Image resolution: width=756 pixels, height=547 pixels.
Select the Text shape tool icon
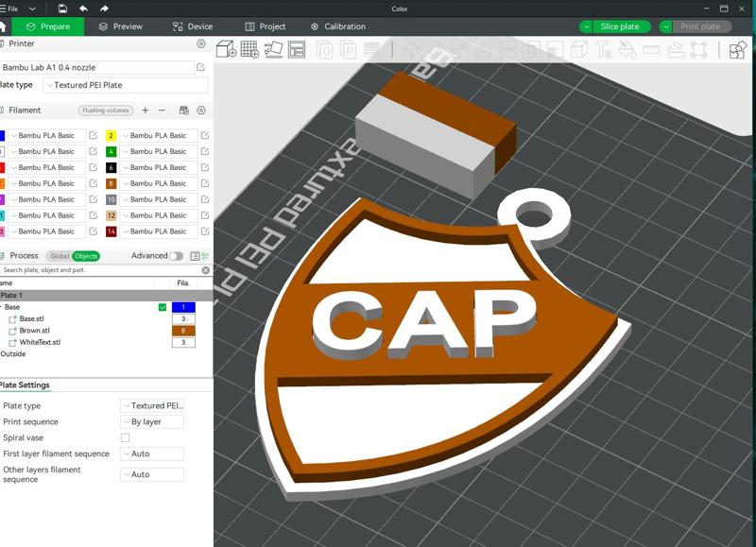(x=604, y=49)
